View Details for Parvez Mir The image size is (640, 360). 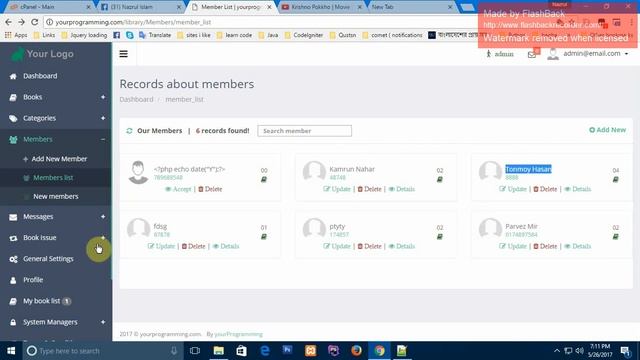[578, 246]
